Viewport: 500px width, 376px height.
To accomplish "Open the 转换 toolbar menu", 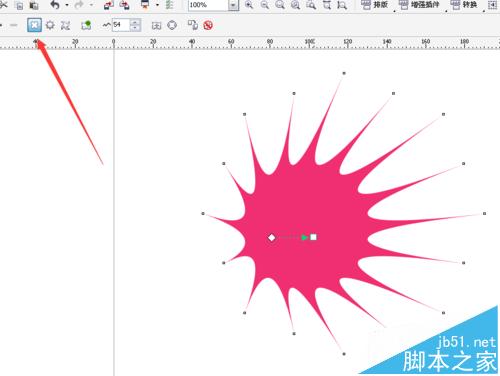I will [x=464, y=5].
